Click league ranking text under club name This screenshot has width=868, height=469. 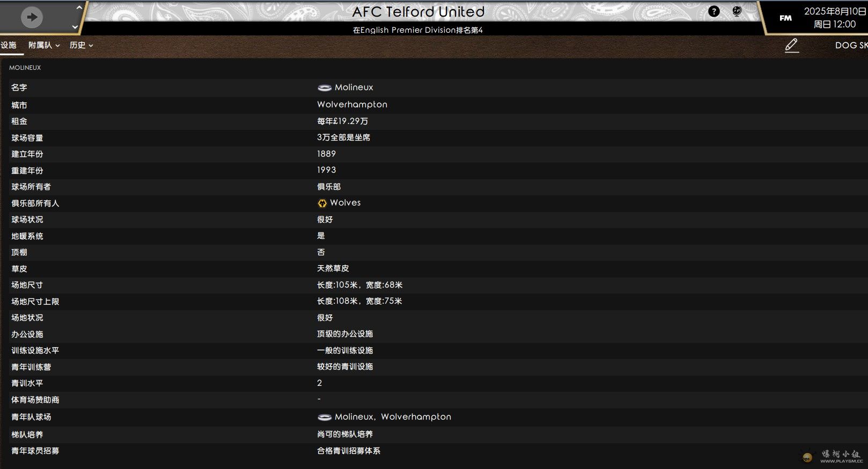[418, 30]
